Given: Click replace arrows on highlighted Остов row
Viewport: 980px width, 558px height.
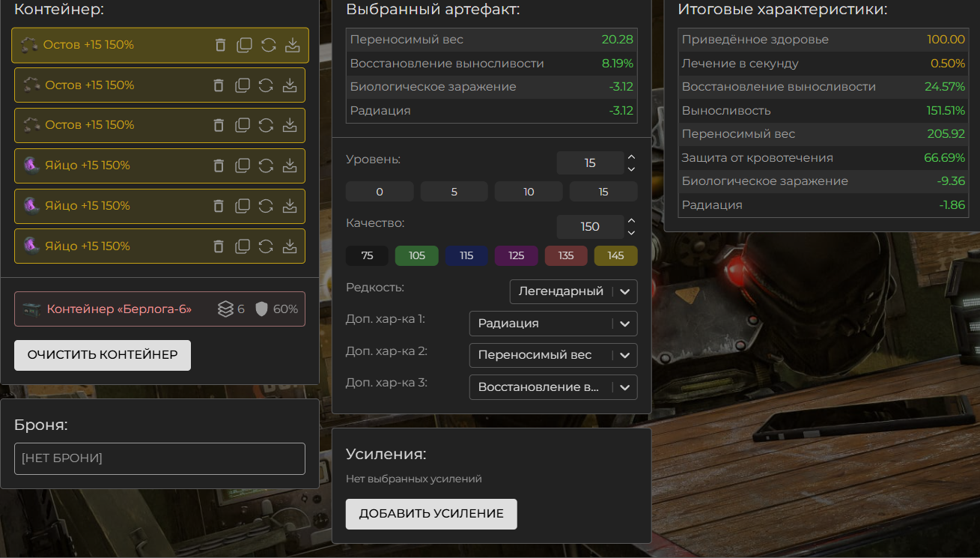Looking at the screenshot, I should (x=268, y=45).
